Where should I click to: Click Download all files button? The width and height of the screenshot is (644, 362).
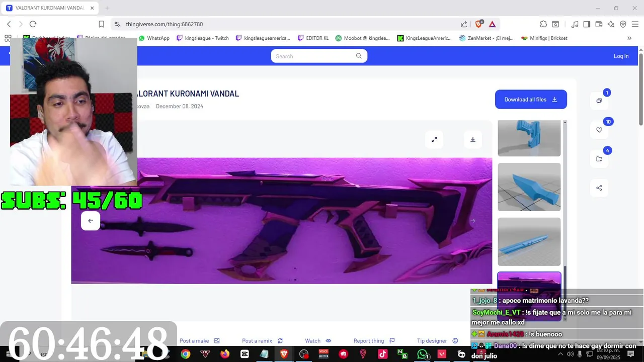[x=531, y=100]
